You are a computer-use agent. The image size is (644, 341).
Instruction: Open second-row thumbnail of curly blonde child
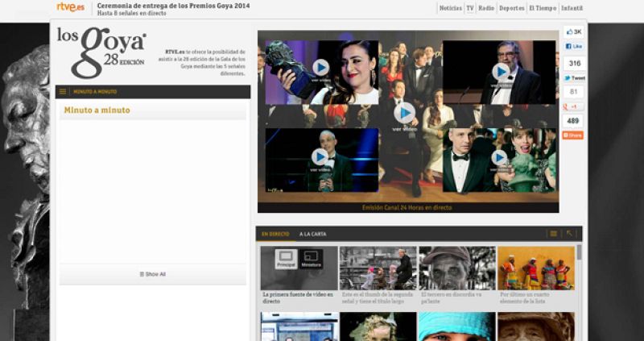(378, 326)
